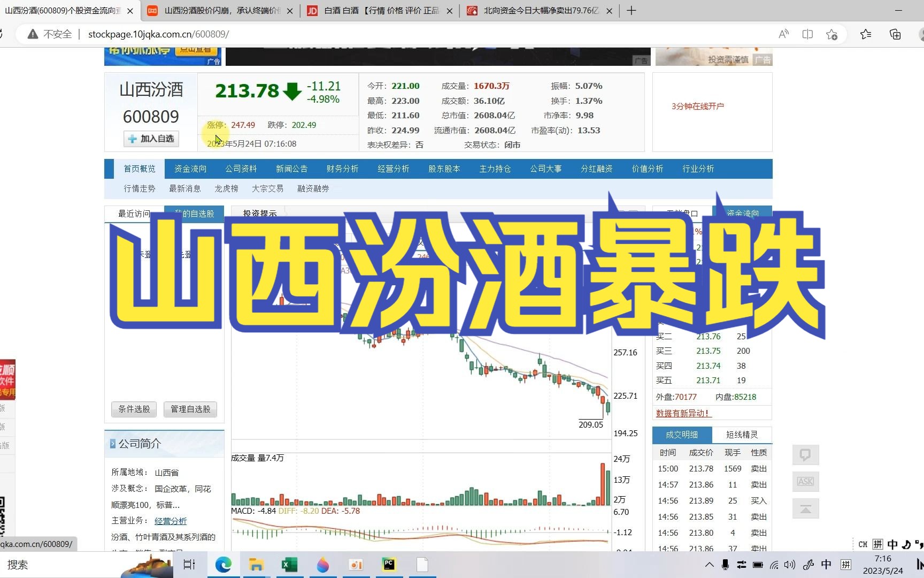The height and width of the screenshot is (578, 924).
Task: Select 成交明细 tab
Action: [682, 435]
